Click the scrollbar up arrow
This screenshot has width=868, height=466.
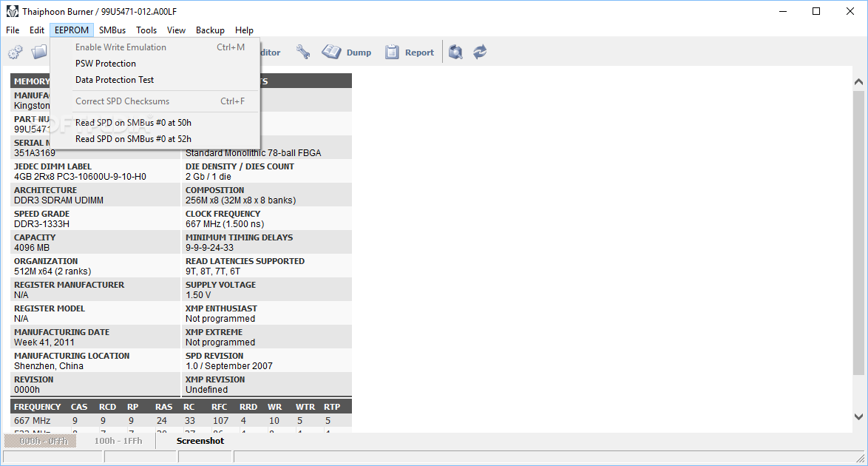coord(858,81)
